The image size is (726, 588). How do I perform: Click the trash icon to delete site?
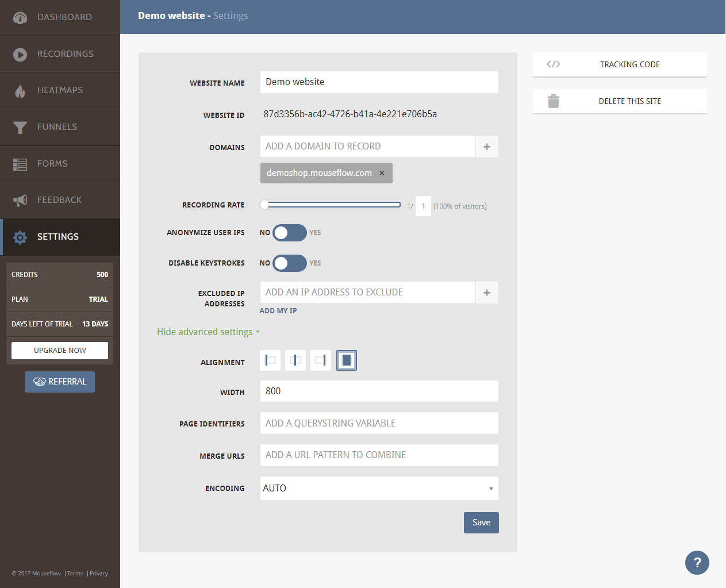(x=554, y=101)
